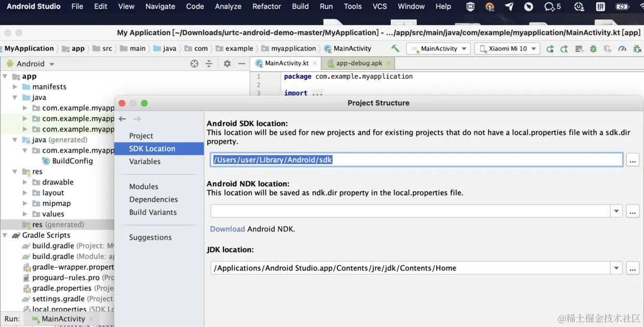Collapse the res folder node
Viewport: 644px width, 327px height.
(x=15, y=172)
